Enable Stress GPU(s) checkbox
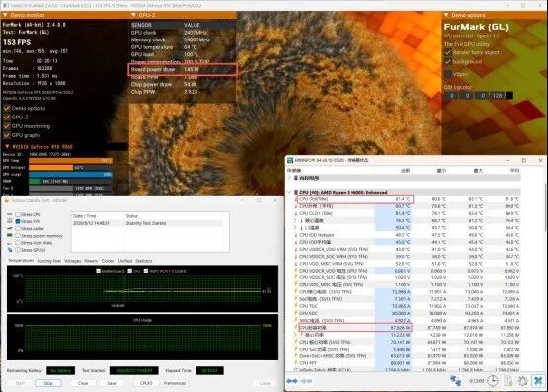Screen dimensions: 548x392 [x=18, y=250]
